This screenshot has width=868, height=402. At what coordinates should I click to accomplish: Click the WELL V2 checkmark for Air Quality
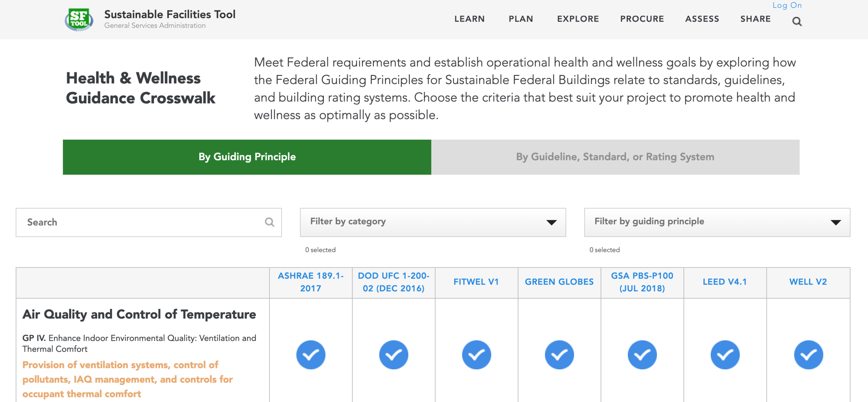pos(808,354)
